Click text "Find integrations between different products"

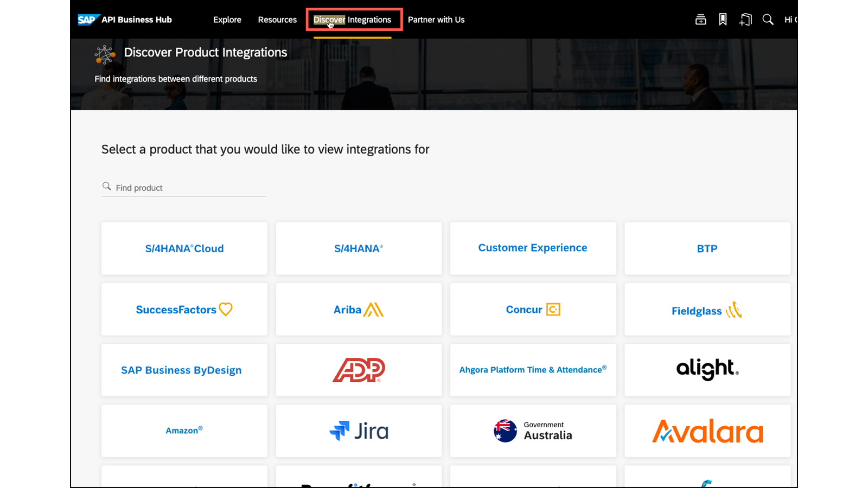(x=176, y=79)
